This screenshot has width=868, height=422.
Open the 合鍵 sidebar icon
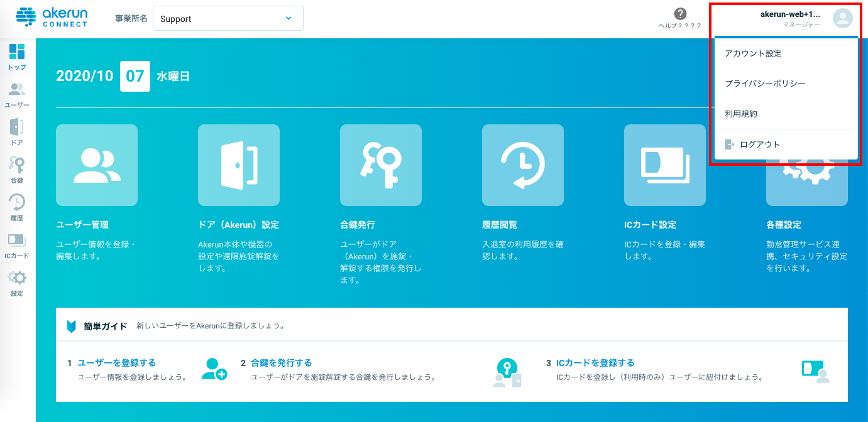[17, 165]
